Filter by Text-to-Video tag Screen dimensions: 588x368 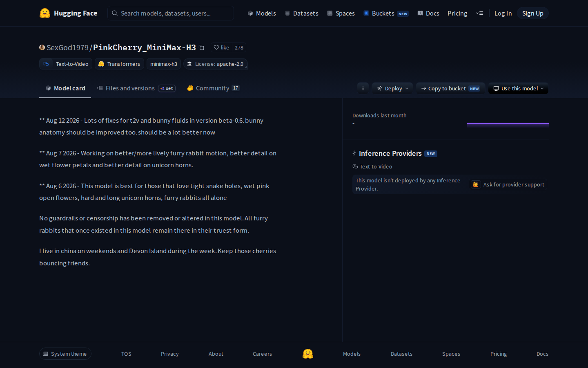click(x=66, y=64)
